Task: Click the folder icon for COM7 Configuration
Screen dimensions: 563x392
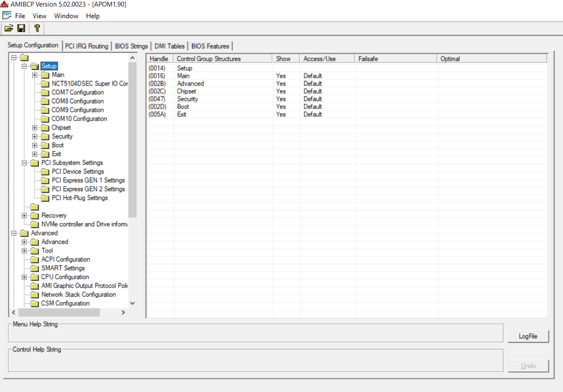Action: [x=45, y=93]
